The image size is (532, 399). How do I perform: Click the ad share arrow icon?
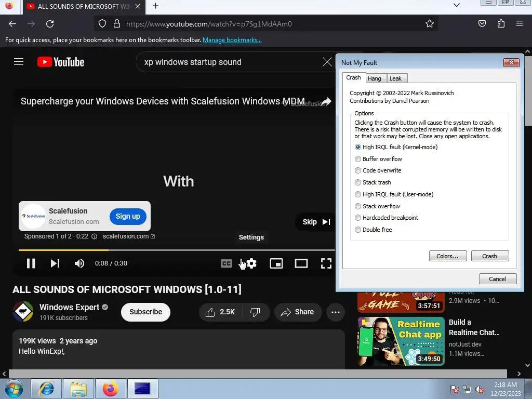326,101
